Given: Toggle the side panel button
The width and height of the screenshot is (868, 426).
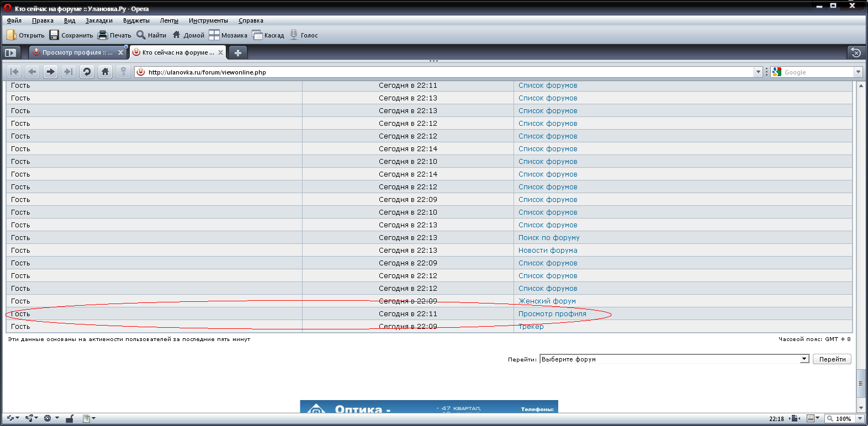Looking at the screenshot, I should pyautogui.click(x=10, y=52).
